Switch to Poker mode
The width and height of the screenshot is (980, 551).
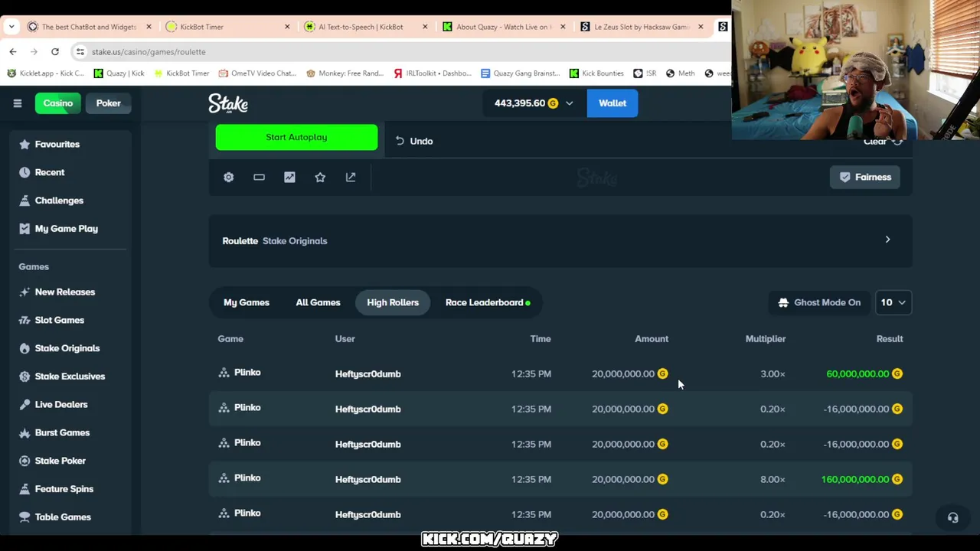coord(108,103)
